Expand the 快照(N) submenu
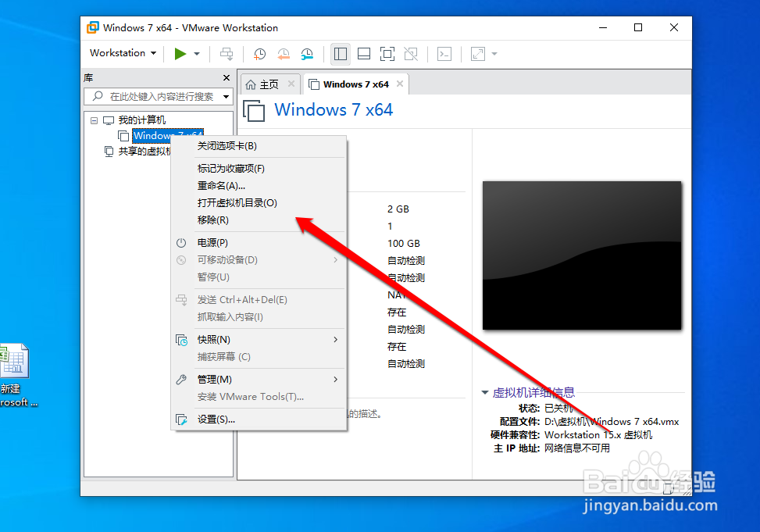Image resolution: width=760 pixels, height=532 pixels. point(259,340)
